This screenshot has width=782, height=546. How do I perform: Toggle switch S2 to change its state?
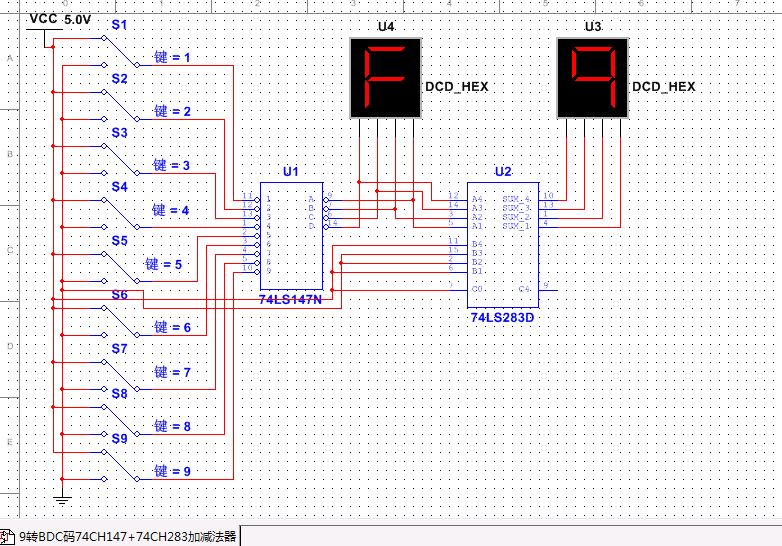[x=120, y=103]
